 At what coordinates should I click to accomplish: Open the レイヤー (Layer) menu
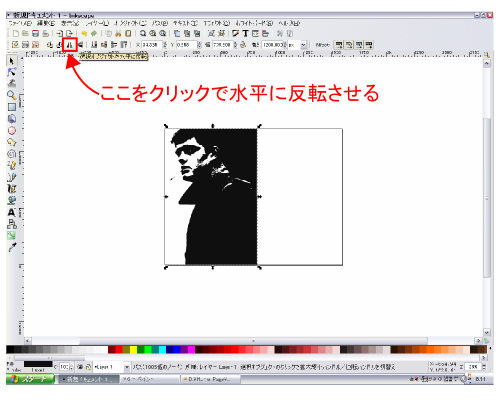[x=97, y=23]
